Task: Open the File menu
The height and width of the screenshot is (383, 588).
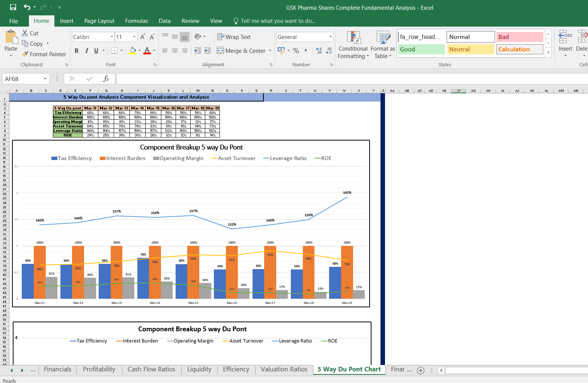Action: [x=14, y=21]
